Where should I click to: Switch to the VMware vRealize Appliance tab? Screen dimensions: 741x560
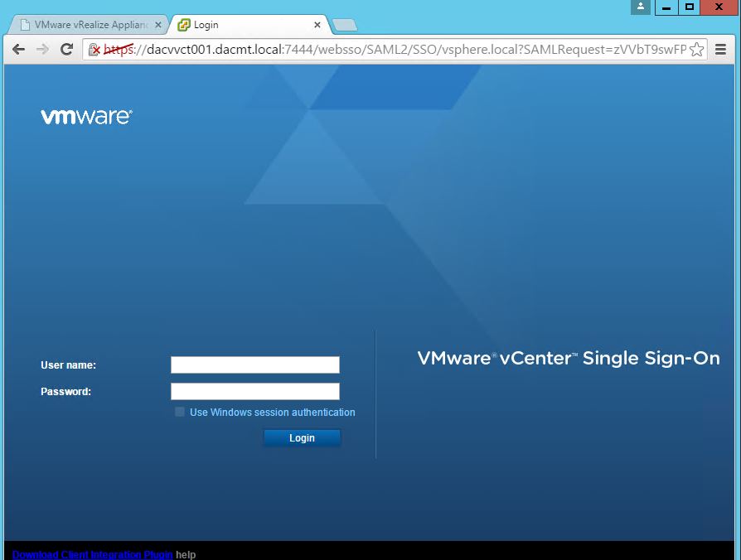(87, 25)
